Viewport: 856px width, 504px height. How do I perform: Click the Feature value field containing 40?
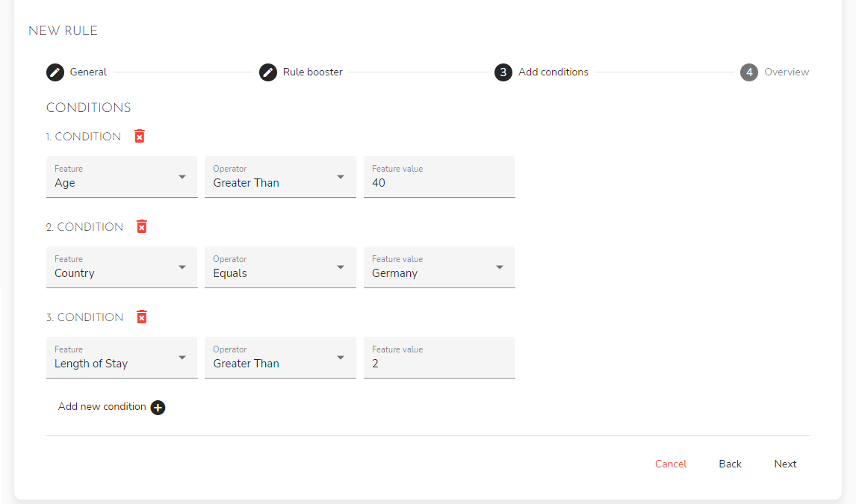(439, 182)
